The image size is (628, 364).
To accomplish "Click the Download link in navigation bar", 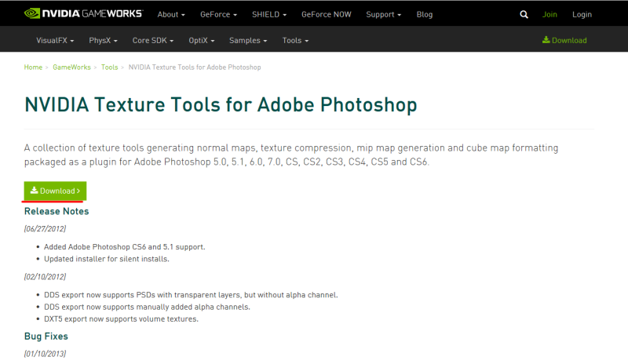I will coord(564,40).
